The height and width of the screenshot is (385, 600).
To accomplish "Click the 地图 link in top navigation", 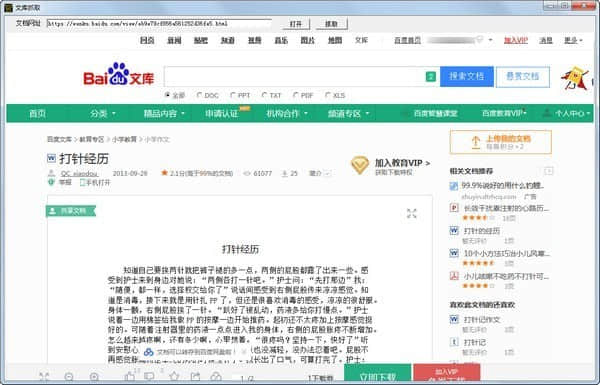I will click(x=335, y=40).
